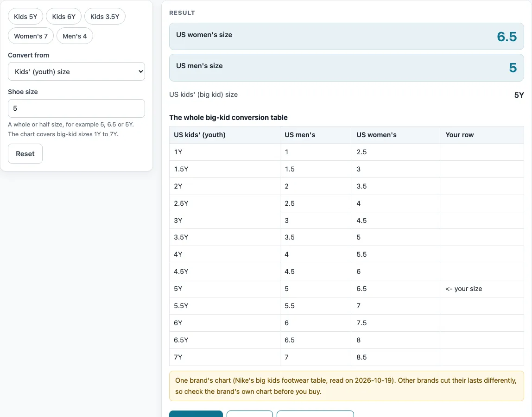Click the RESULT section heading
532x417 pixels.
182,13
